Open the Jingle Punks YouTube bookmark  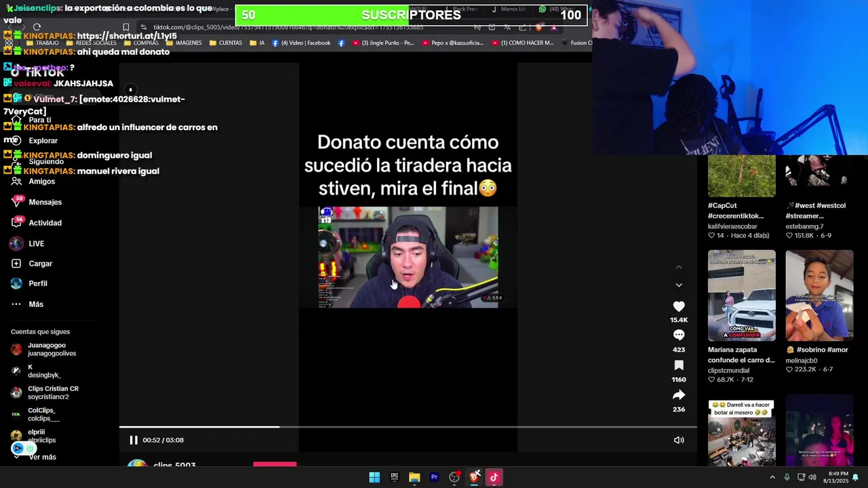click(x=383, y=43)
